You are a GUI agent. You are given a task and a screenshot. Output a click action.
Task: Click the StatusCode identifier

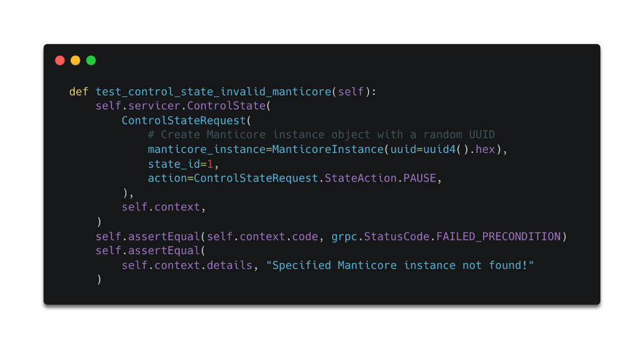coord(397,237)
